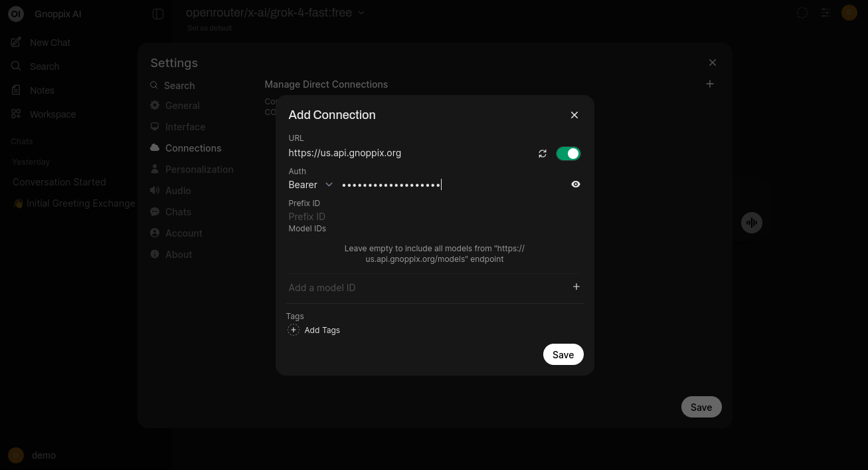Open the Connections settings tab
This screenshot has height=470, width=868.
pyautogui.click(x=193, y=148)
